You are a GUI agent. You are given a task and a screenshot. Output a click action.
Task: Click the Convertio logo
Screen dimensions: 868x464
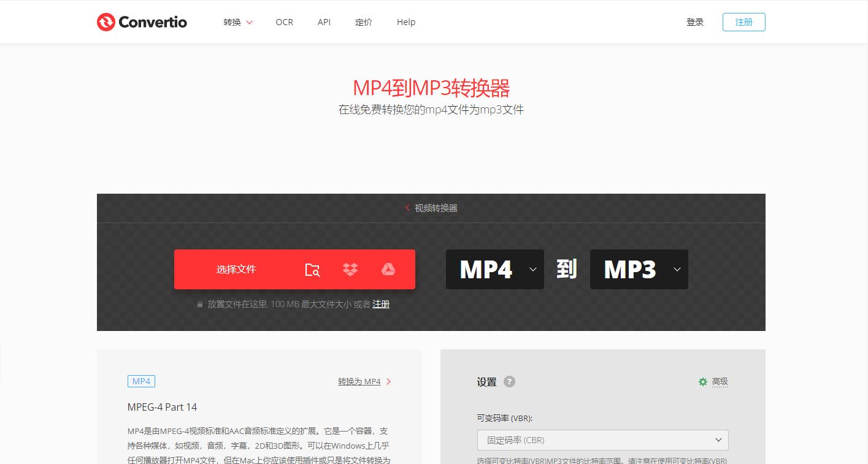142,22
